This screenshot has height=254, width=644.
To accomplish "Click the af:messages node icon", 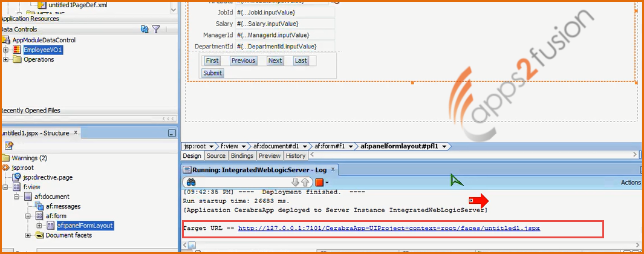I will click(39, 206).
